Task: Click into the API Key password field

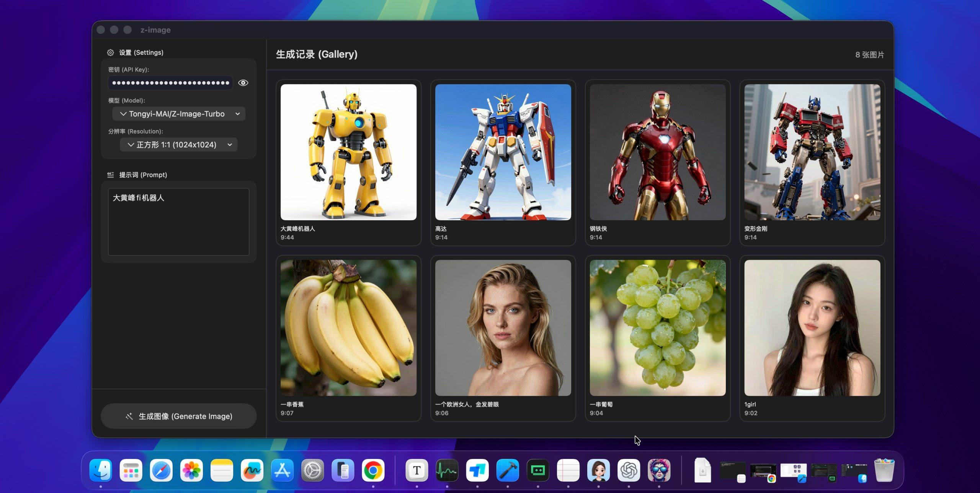Action: 170,83
